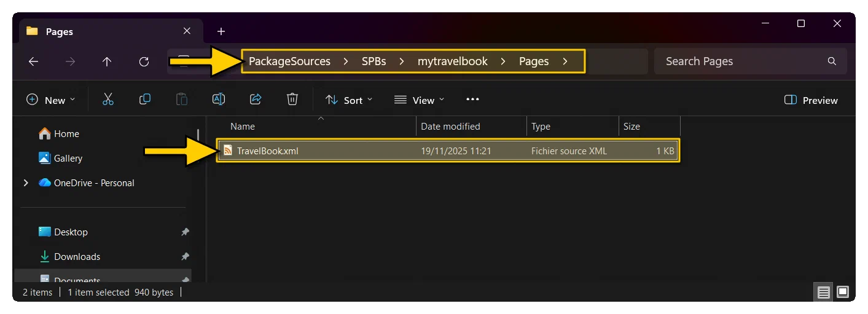Open the Sort dropdown
This screenshot has height=314, width=868.
click(348, 100)
